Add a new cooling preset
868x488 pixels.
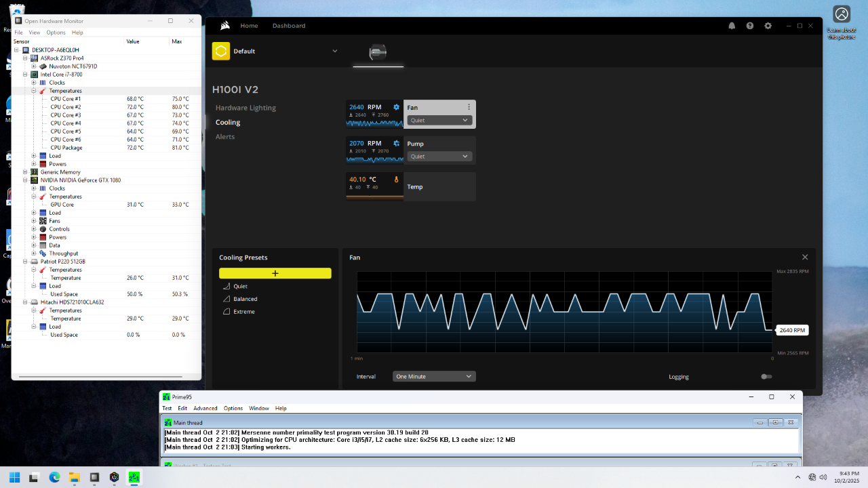(275, 273)
